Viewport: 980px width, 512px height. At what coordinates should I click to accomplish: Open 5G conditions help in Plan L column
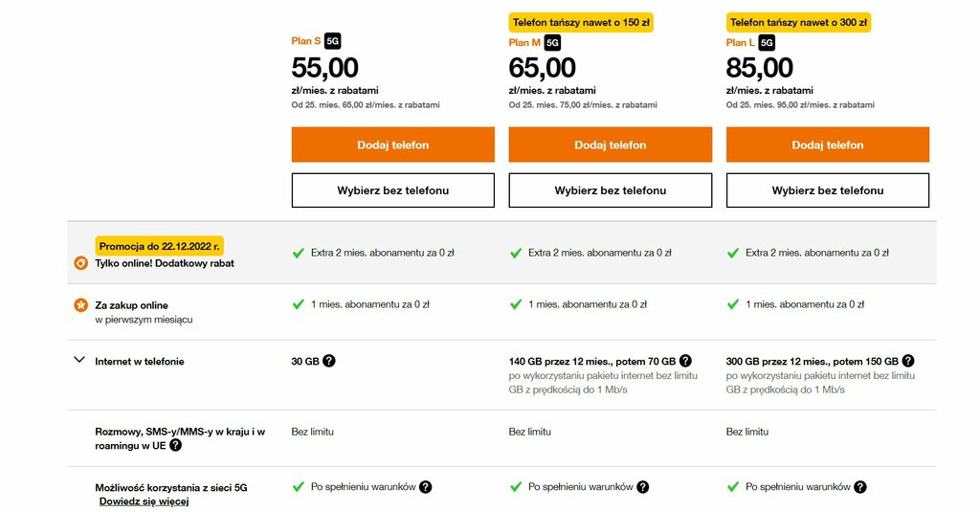click(860, 487)
